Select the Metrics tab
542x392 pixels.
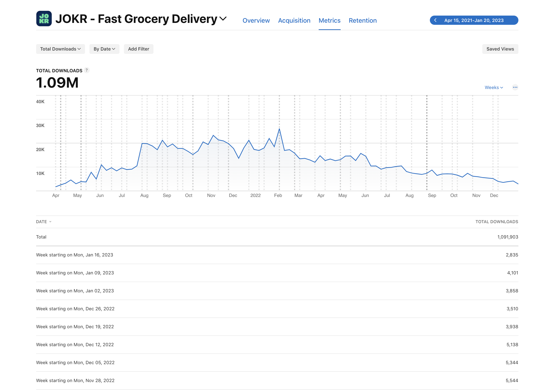click(329, 21)
